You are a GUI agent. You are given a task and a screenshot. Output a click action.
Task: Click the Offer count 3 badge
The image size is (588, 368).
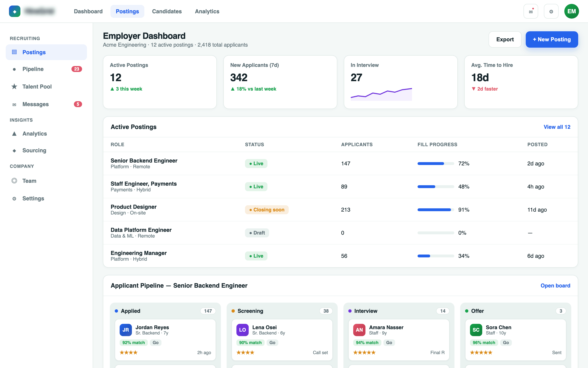point(561,311)
